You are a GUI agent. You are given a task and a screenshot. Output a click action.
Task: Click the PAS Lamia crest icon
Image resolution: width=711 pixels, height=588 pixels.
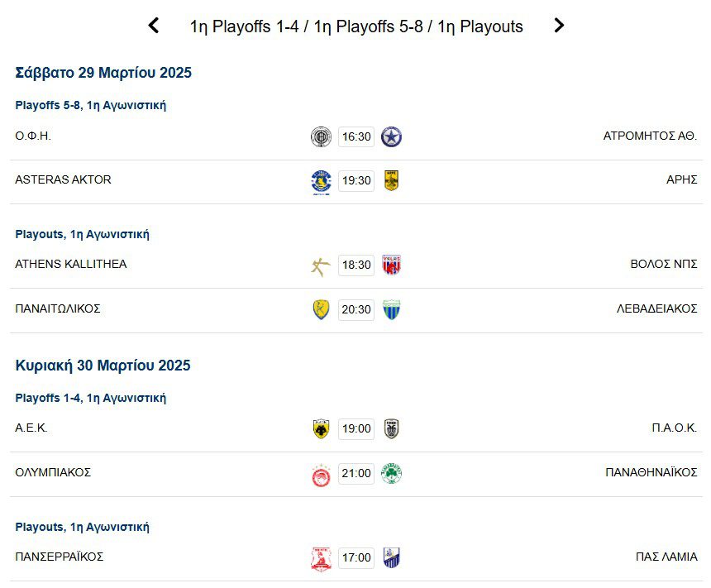392,557
